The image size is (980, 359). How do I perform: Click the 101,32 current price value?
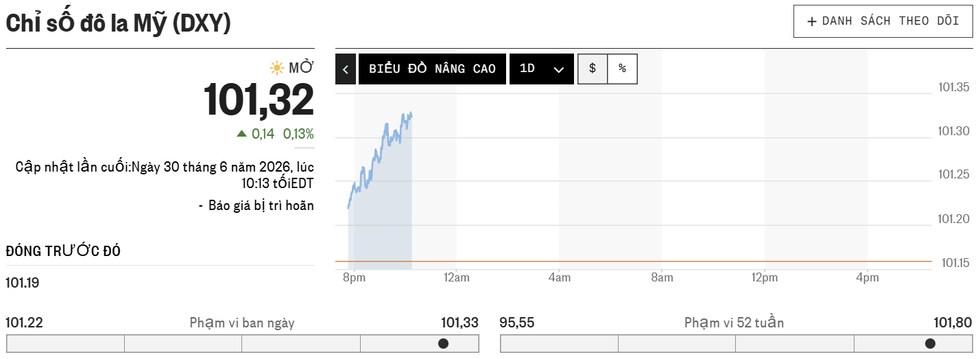pyautogui.click(x=259, y=100)
